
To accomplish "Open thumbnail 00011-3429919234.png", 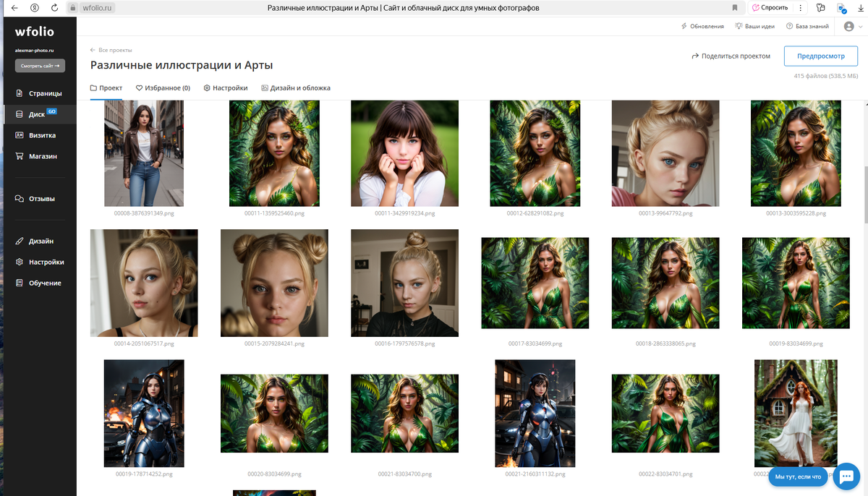I will click(x=404, y=153).
